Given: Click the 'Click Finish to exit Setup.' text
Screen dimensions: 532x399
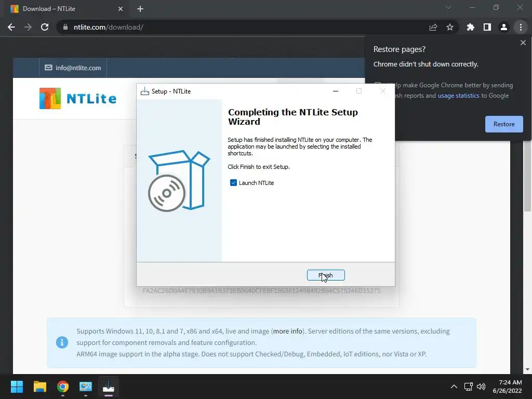Looking at the screenshot, I should tap(259, 167).
